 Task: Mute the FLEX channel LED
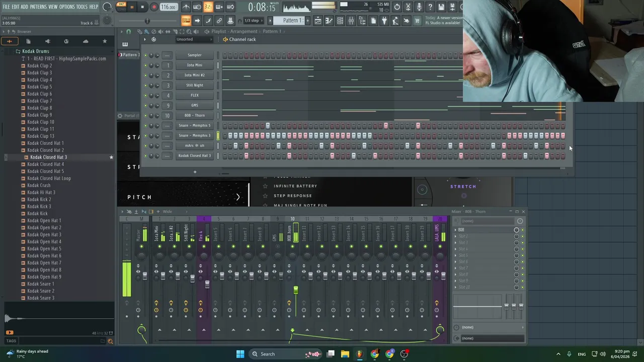point(146,96)
